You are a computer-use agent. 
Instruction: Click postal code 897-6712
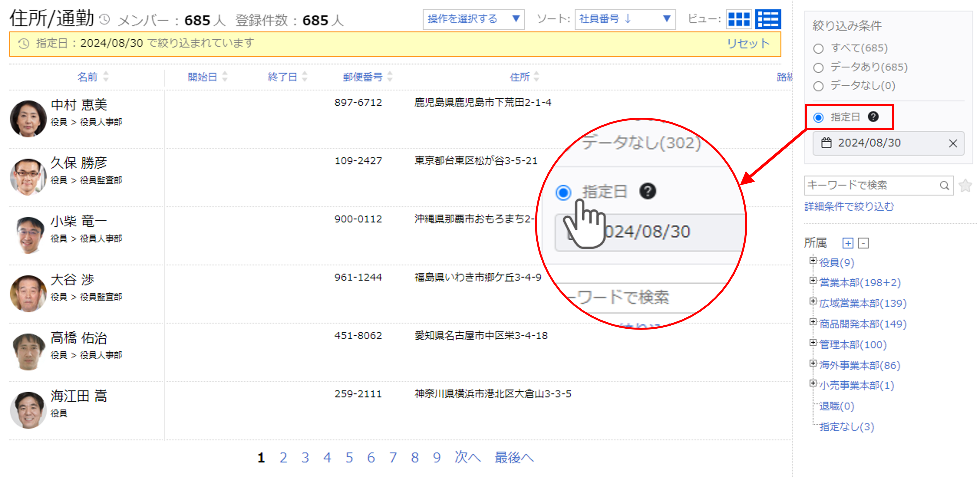pyautogui.click(x=358, y=103)
